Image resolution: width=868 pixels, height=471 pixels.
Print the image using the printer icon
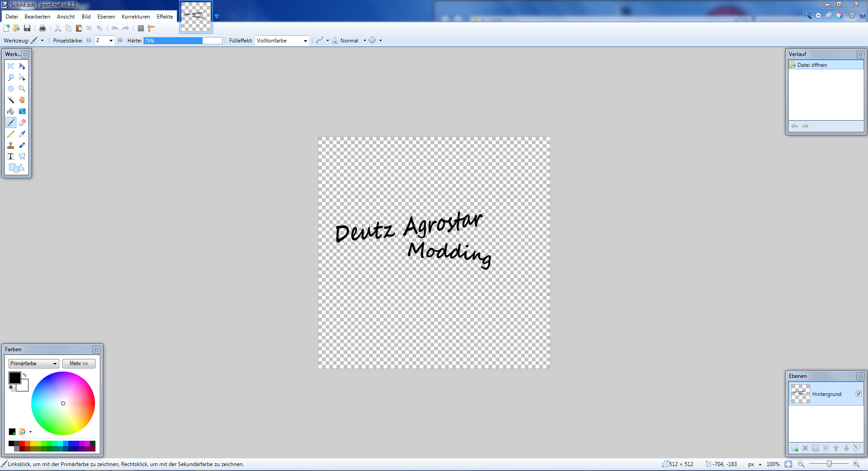click(x=43, y=28)
